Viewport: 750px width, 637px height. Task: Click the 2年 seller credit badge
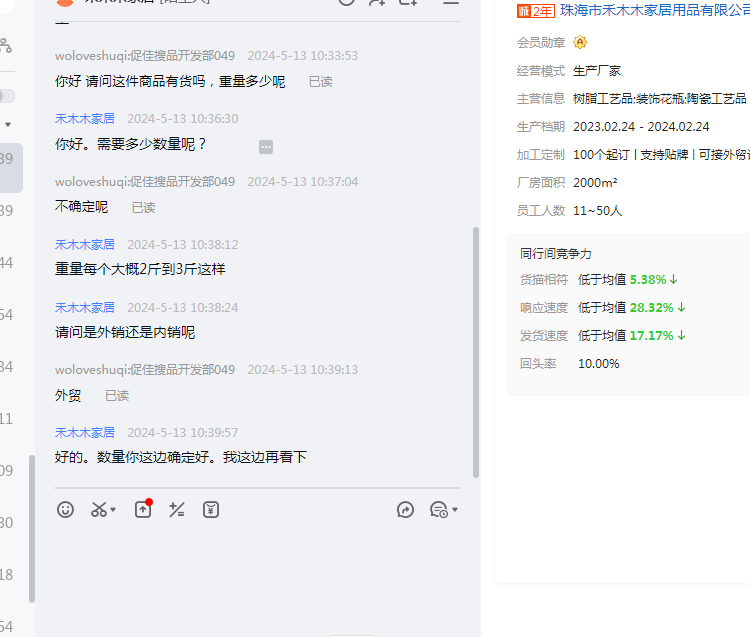tap(535, 11)
